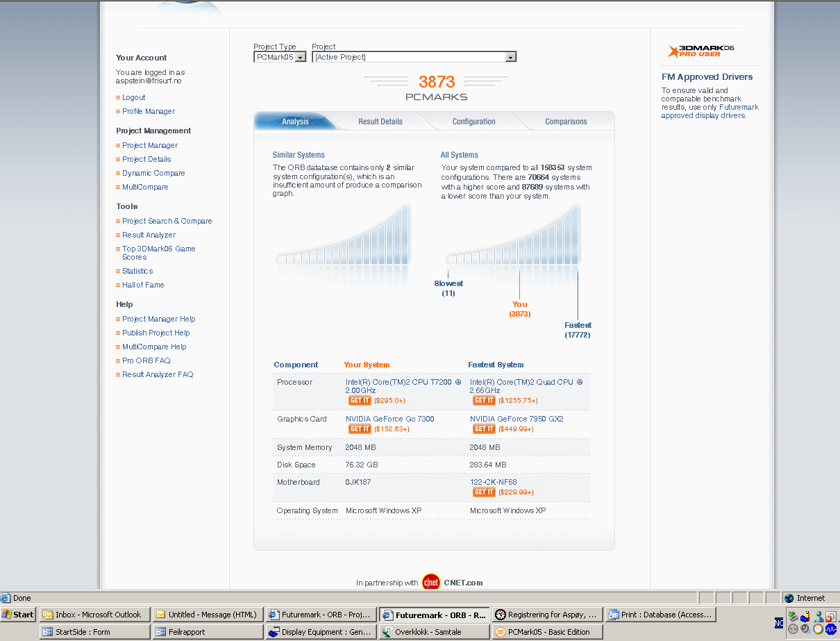Click the Windows Start button
840x641 pixels.
pos(18,615)
